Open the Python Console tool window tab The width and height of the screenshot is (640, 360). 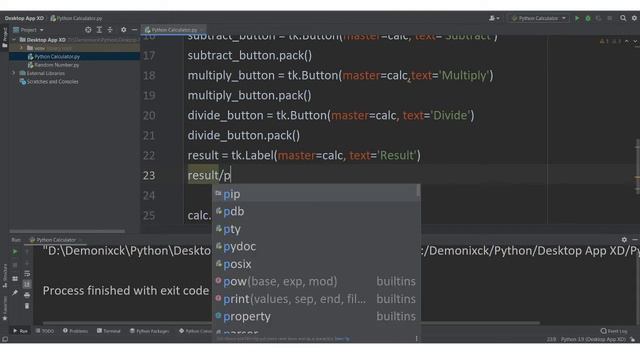pos(195,331)
